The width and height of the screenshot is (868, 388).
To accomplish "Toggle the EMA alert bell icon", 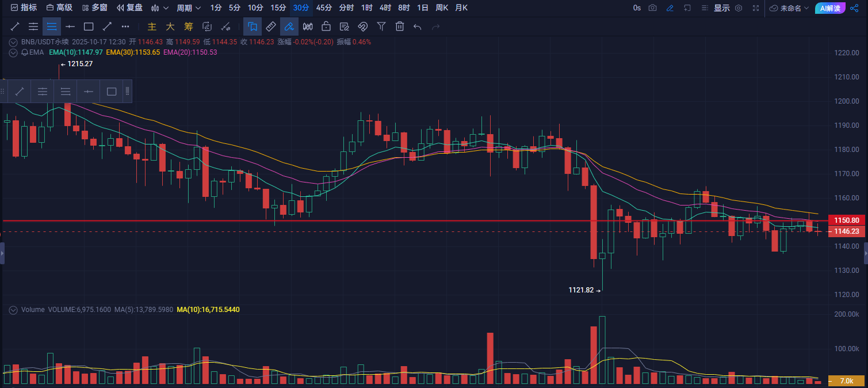I will [x=25, y=52].
